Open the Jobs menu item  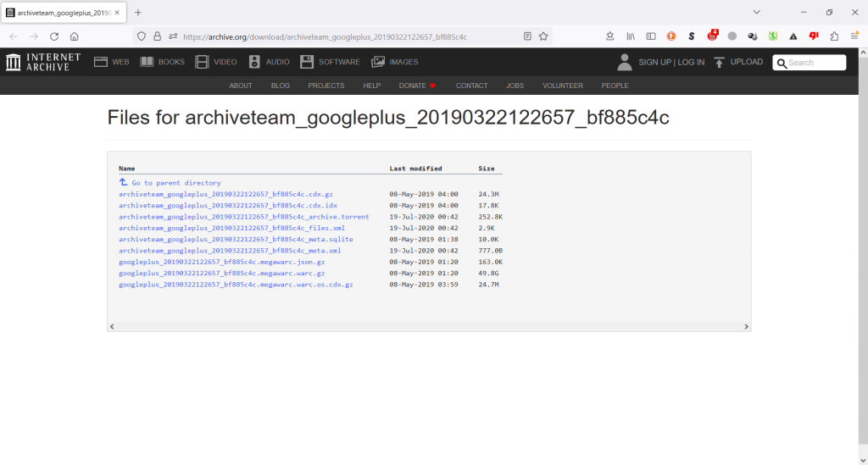point(515,86)
